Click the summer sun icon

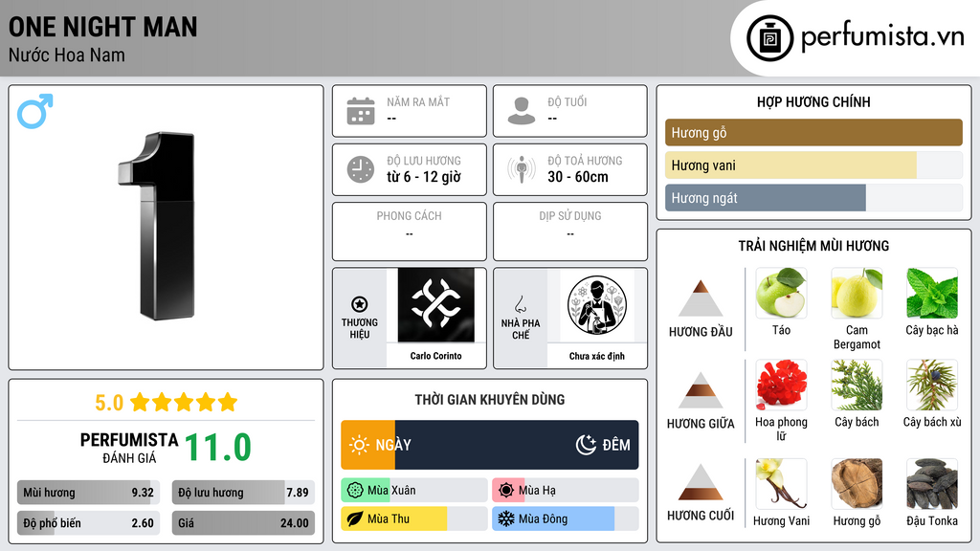pos(506,491)
